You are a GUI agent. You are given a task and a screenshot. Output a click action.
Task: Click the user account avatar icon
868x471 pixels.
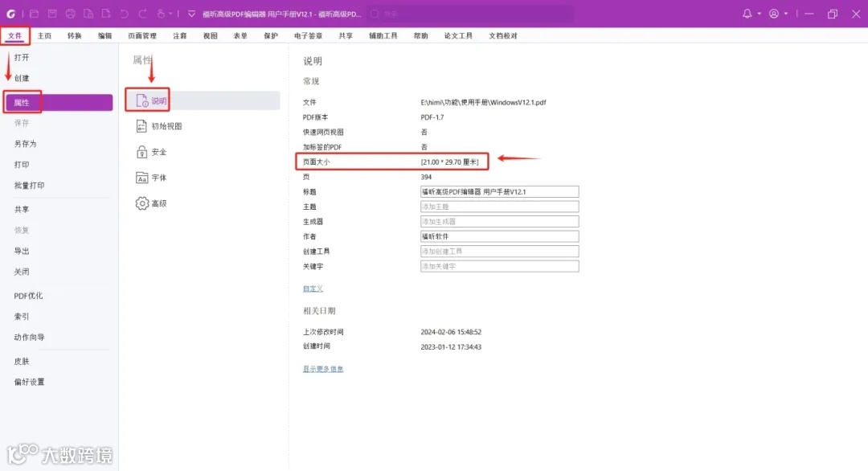[x=774, y=14]
